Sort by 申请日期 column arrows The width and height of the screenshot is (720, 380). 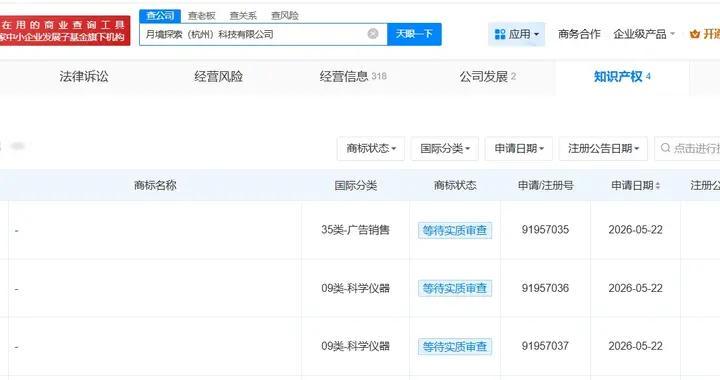tap(658, 185)
